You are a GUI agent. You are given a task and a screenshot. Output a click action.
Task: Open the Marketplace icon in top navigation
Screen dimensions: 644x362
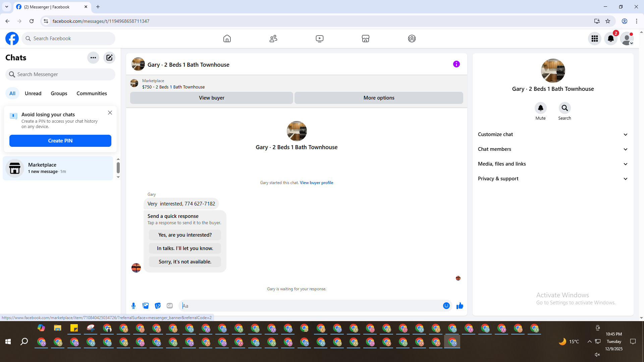coord(366,39)
